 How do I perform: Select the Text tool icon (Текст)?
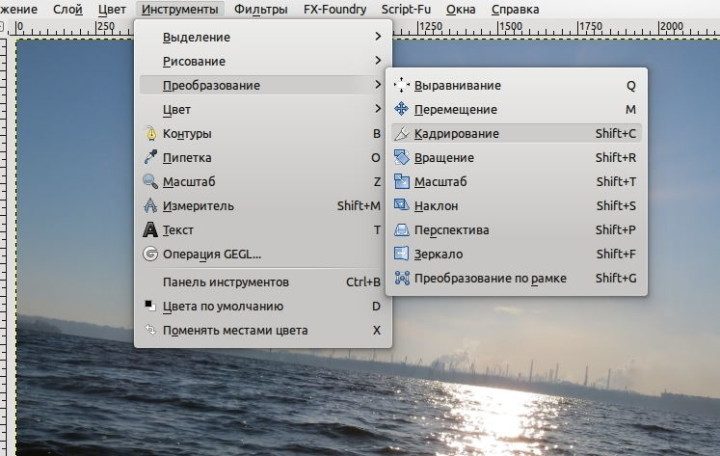pos(150,230)
